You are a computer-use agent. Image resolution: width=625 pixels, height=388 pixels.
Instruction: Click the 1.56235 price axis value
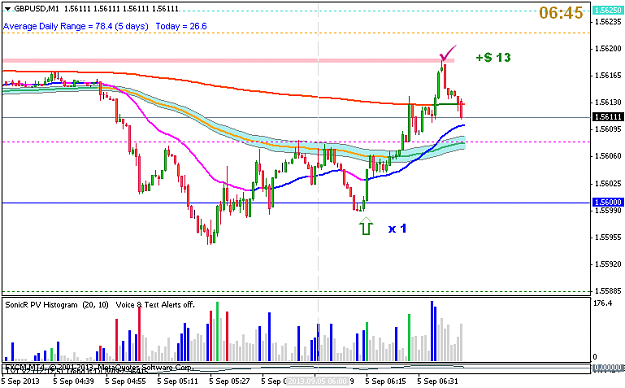[608, 22]
